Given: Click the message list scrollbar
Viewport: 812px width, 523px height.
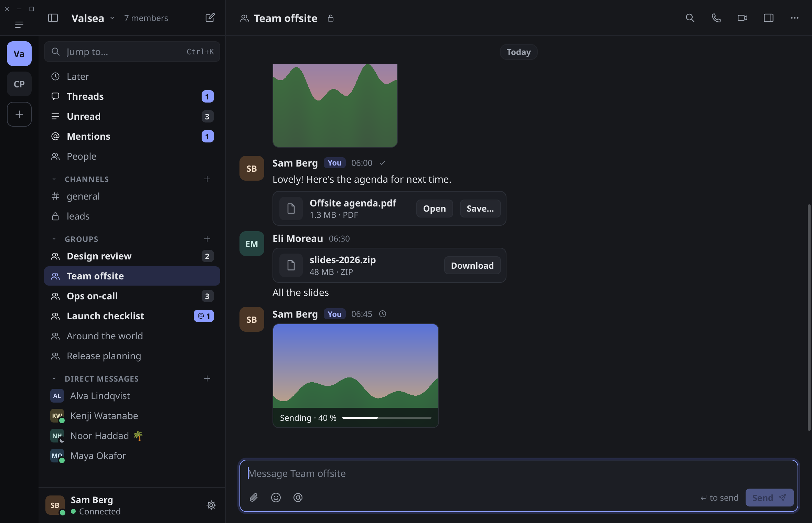Looking at the screenshot, I should point(809,317).
